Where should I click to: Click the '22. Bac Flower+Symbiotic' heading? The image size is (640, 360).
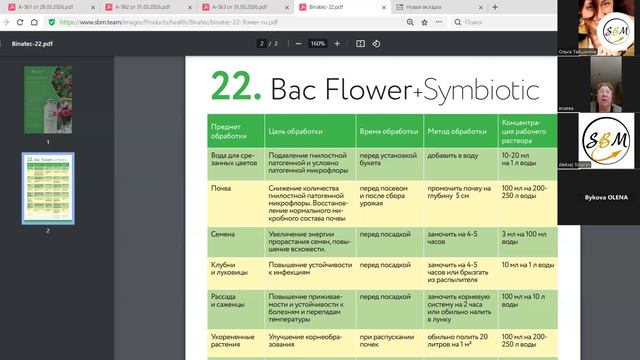[375, 87]
